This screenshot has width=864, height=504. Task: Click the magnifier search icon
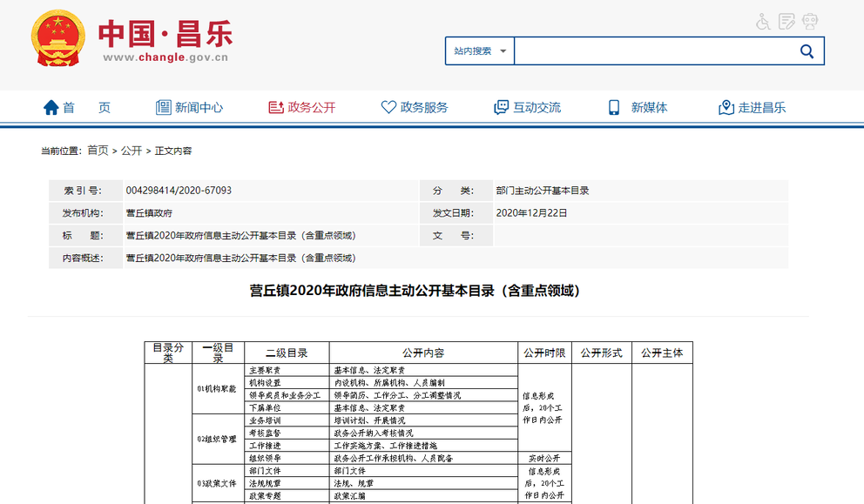807,51
